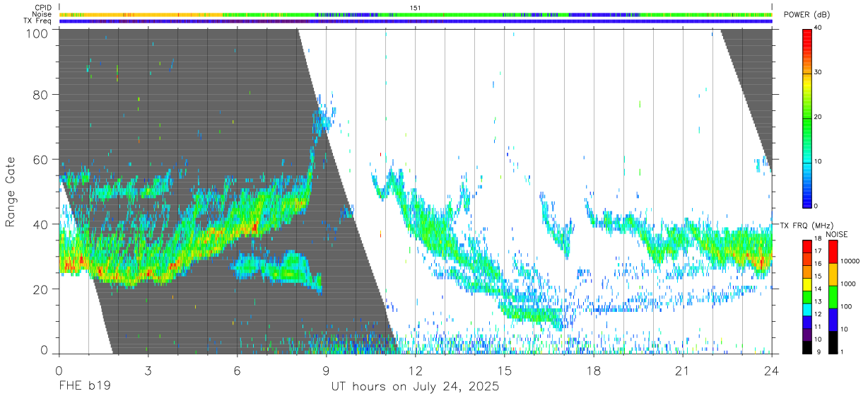This screenshot has height=401, width=868.
Task: Click the x-axis tick label 6
Action: pyautogui.click(x=237, y=371)
